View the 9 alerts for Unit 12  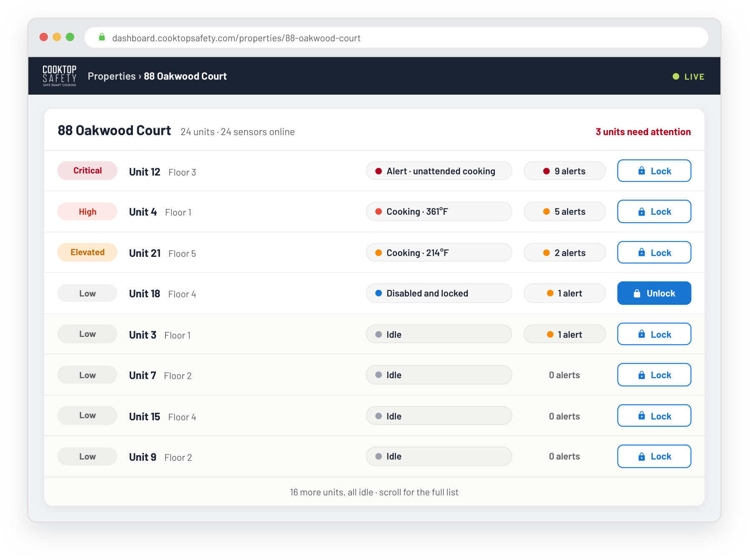[x=564, y=171]
